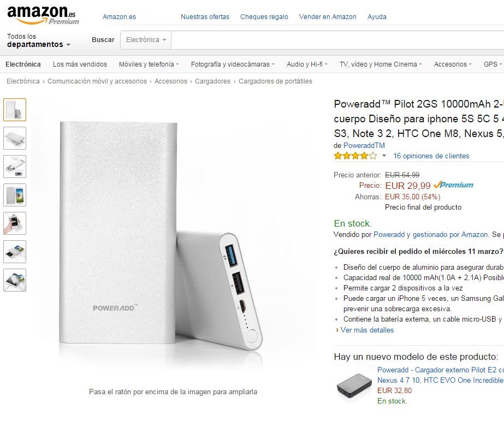Select the hand holding phone thumbnail
The width and height of the screenshot is (504, 421).
pos(15,223)
